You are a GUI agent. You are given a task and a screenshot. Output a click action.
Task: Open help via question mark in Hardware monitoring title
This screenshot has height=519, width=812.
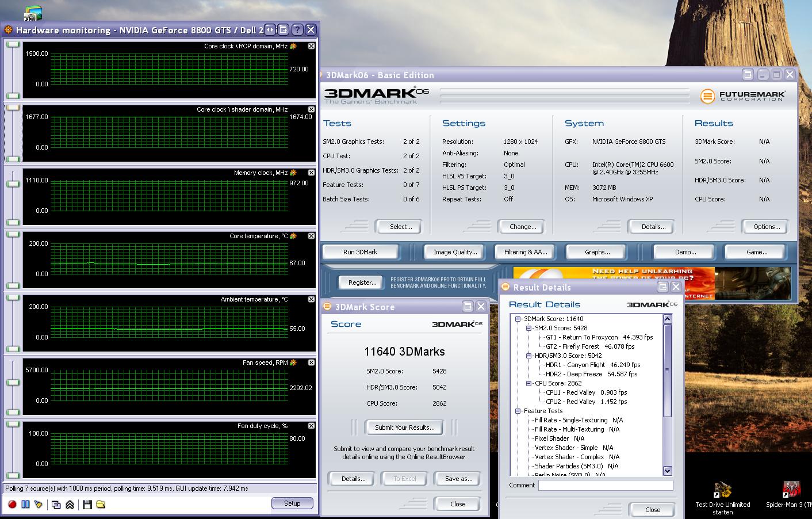pyautogui.click(x=297, y=30)
